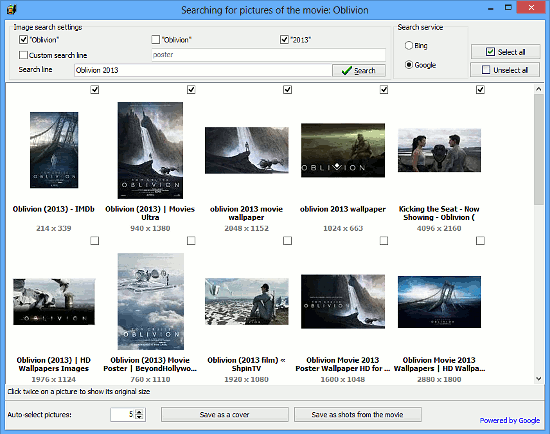Screen dimensions: 550x434
Task: Select the BeyondHollywood poster thumbnail
Action: coord(150,301)
